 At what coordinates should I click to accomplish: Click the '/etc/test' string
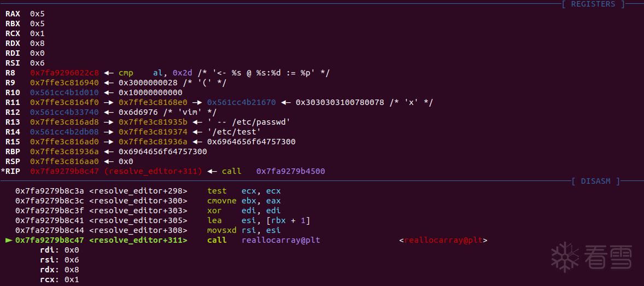(x=235, y=132)
